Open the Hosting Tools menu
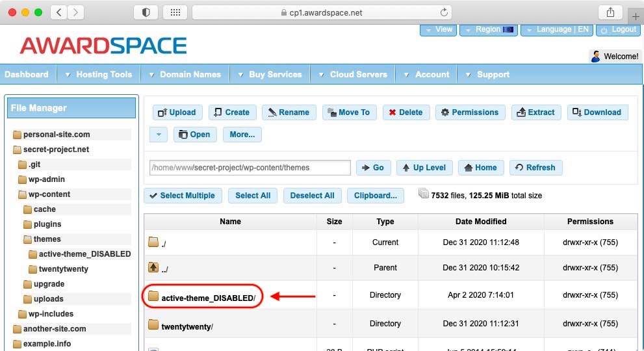644x351 pixels. pyautogui.click(x=99, y=74)
